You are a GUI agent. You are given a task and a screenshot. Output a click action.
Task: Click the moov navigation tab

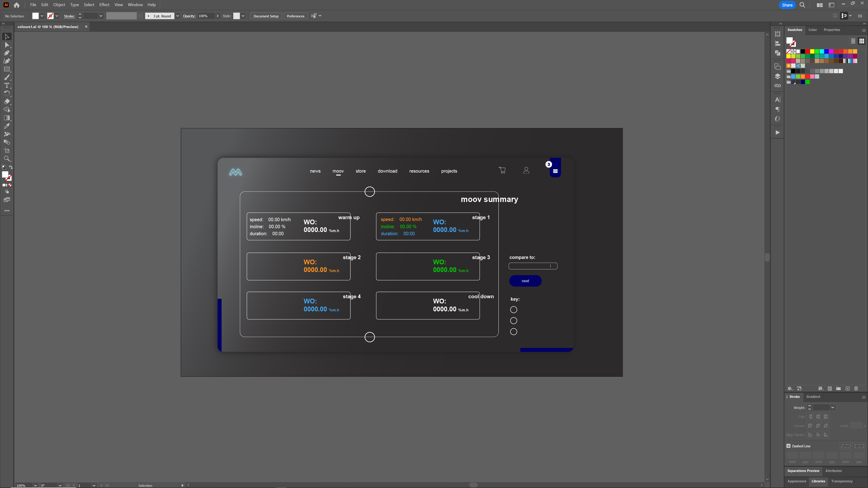point(338,171)
